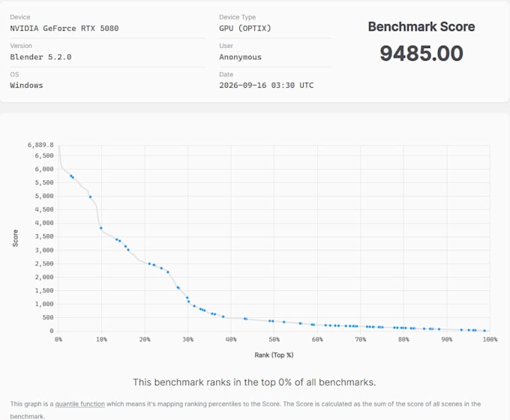
Task: Click the 6,889.8 maximum y-axis label
Action: click(40, 145)
